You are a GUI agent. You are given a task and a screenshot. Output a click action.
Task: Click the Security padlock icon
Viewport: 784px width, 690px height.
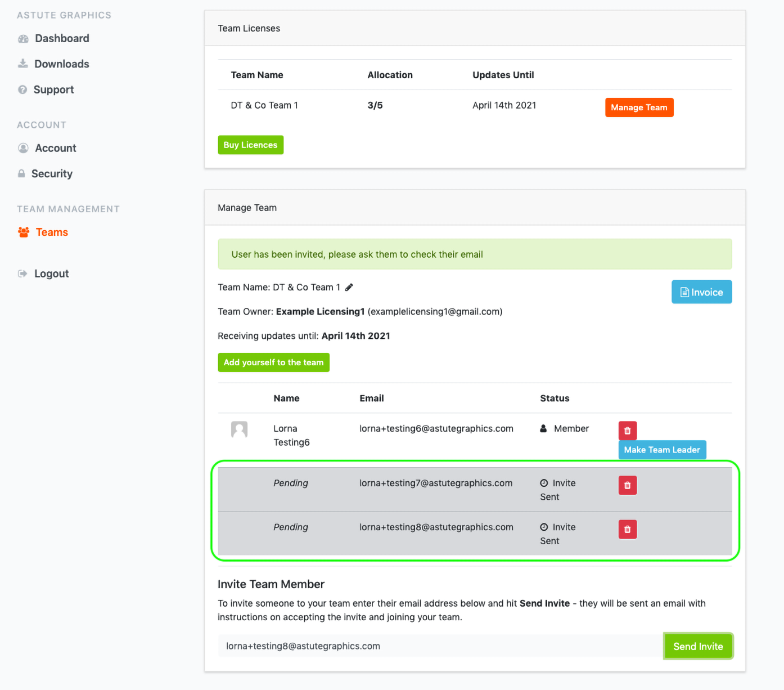pos(21,174)
